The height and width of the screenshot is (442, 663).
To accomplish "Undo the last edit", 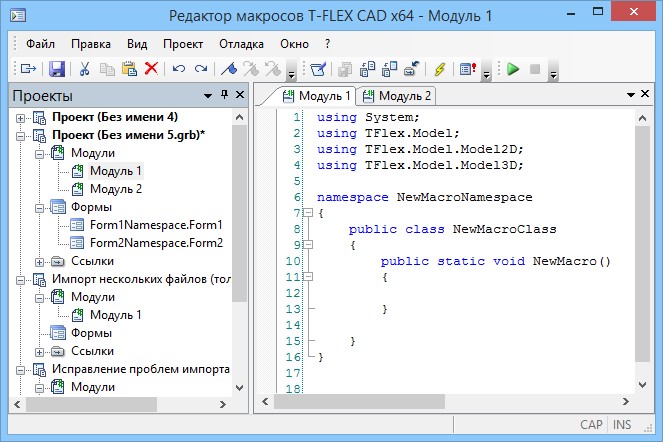I will [x=179, y=69].
